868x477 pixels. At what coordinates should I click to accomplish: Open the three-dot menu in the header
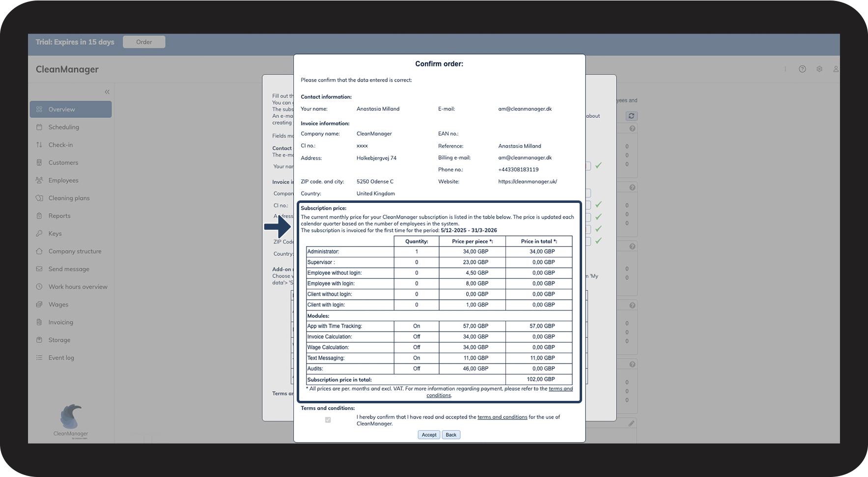785,69
